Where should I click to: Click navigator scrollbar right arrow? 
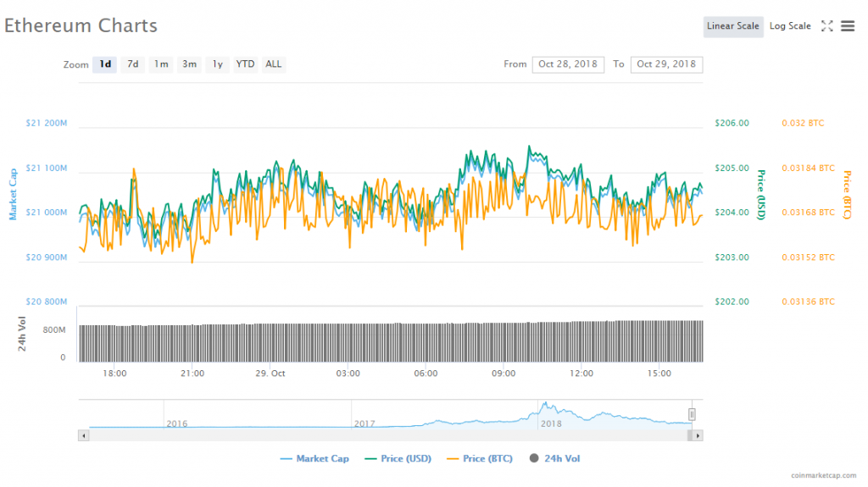point(698,435)
